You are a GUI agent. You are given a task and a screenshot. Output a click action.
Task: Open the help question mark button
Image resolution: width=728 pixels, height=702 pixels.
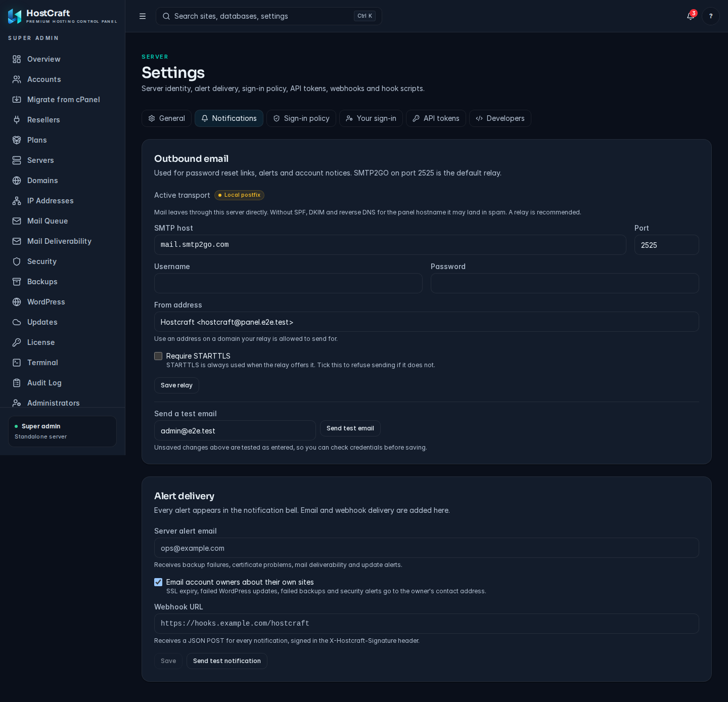tap(711, 16)
